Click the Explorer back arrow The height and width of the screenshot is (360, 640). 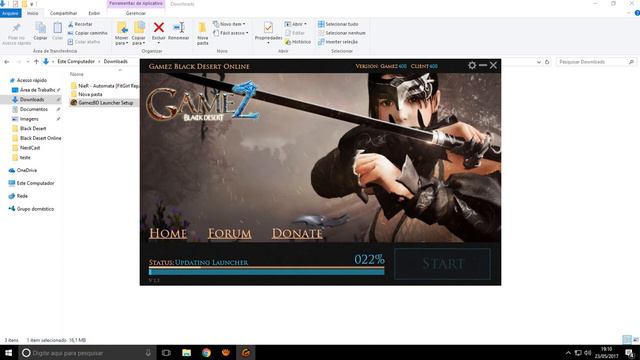pos(7,62)
